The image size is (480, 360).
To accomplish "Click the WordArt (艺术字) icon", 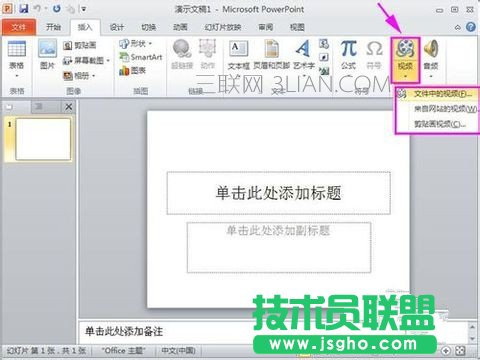I will [303, 48].
